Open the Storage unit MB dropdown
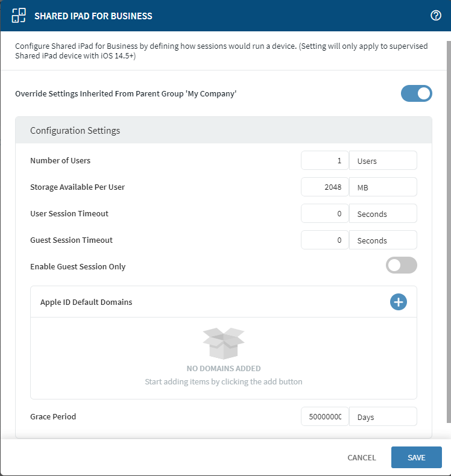This screenshot has width=451, height=476. click(383, 187)
